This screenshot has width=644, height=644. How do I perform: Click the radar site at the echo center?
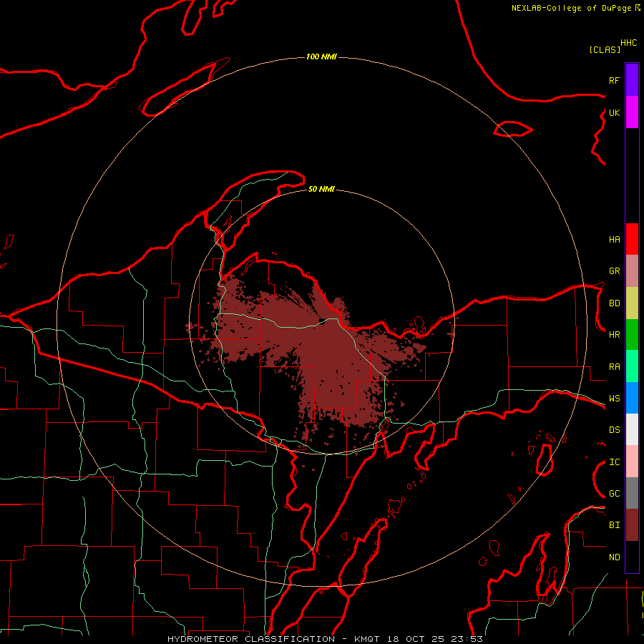point(323,321)
